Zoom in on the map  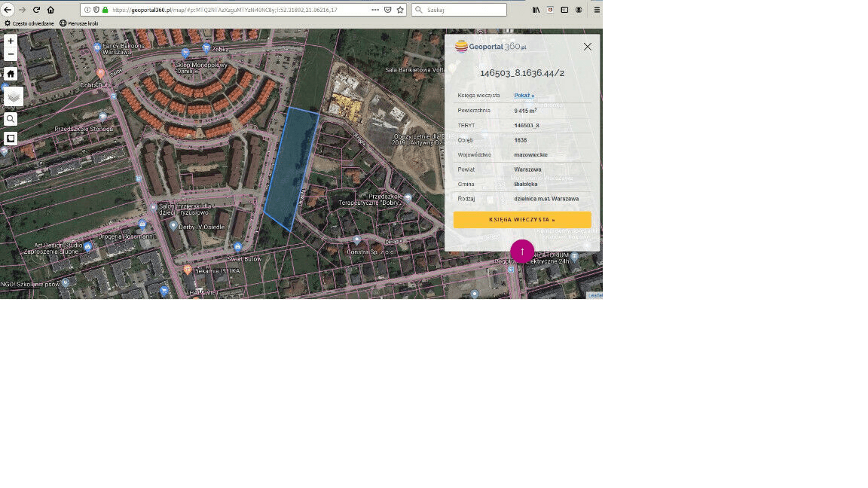pos(11,41)
